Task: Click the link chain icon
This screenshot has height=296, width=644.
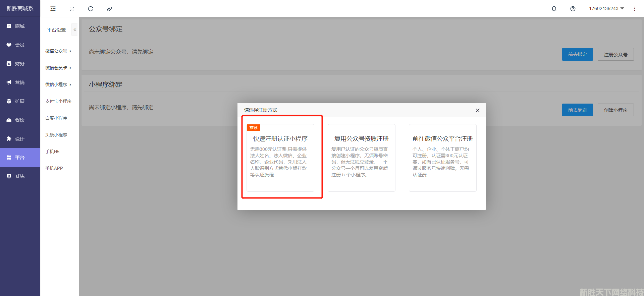Action: click(x=109, y=9)
